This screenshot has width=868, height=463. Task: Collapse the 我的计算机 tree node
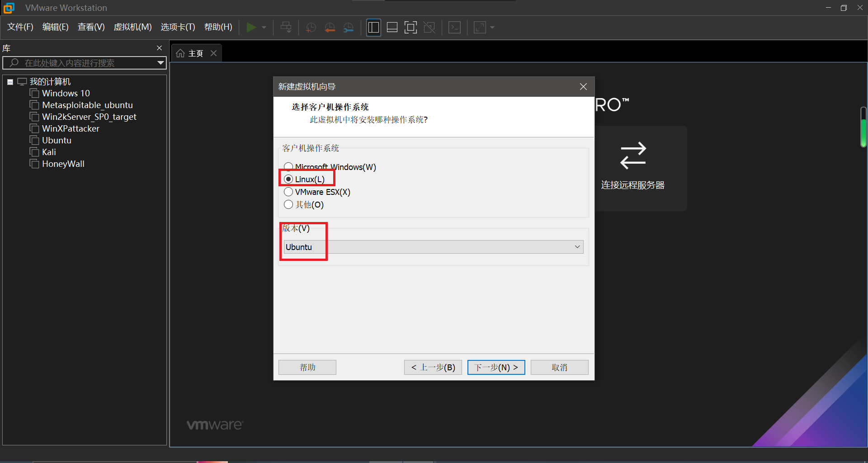(x=10, y=82)
